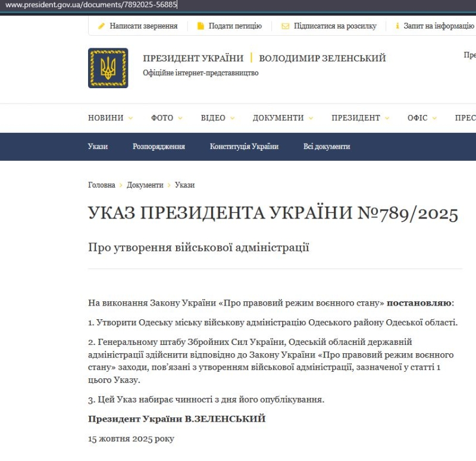Click the document icon beside Подати петицію
The height and width of the screenshot is (461, 476).
coord(201,26)
